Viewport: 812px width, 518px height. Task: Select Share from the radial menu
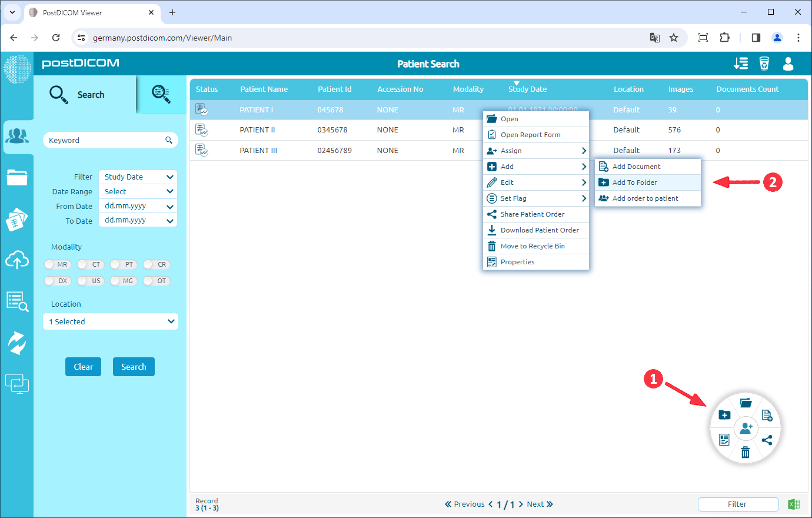coord(767,440)
